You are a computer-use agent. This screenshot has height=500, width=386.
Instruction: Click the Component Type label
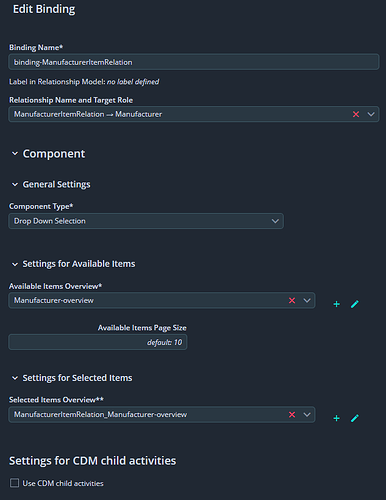click(41, 206)
